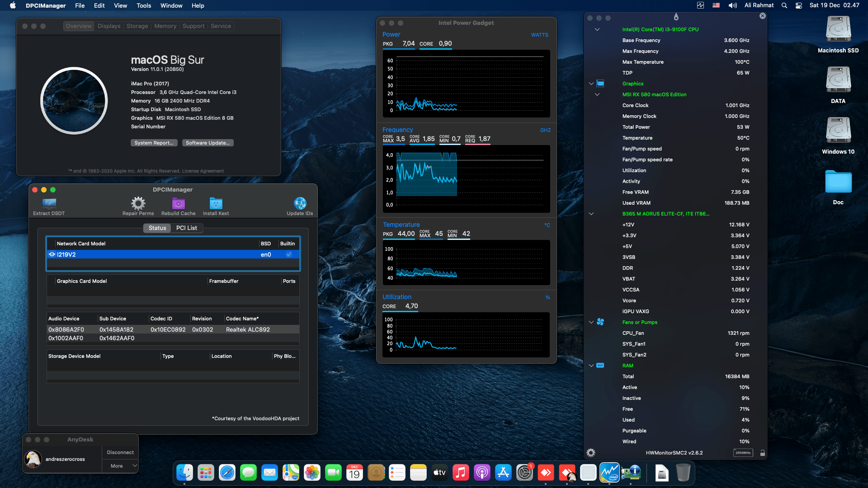868x488 pixels.
Task: Open Photos from the Dock
Action: 312,473
